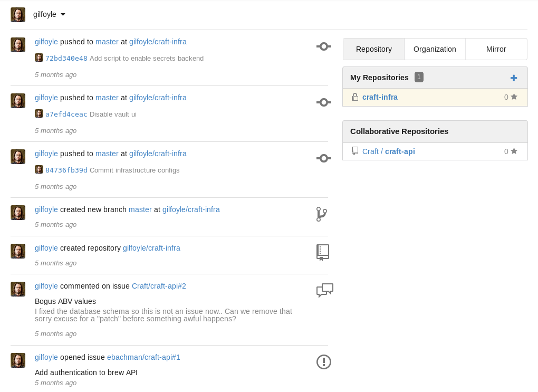Viewport: 538px width, 392px height.
Task: Switch to the Organization tab
Action: click(435, 49)
